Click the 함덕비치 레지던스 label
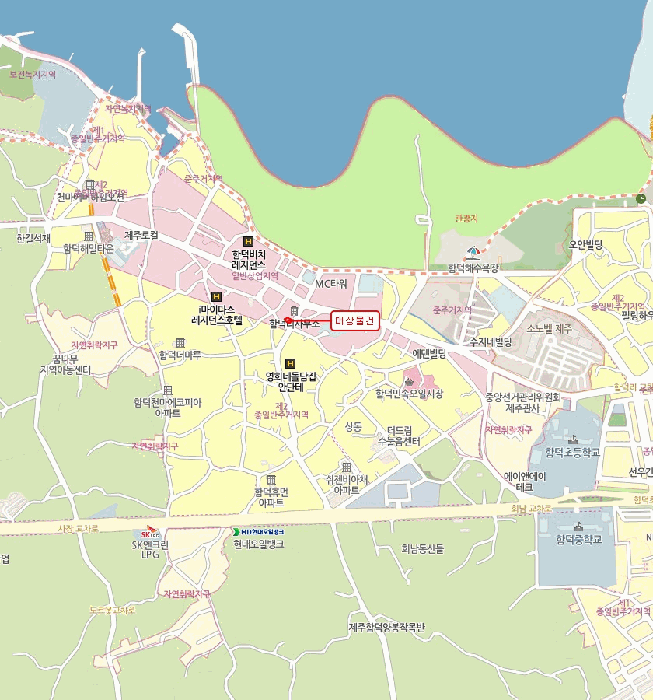653x700 pixels. click(x=249, y=259)
